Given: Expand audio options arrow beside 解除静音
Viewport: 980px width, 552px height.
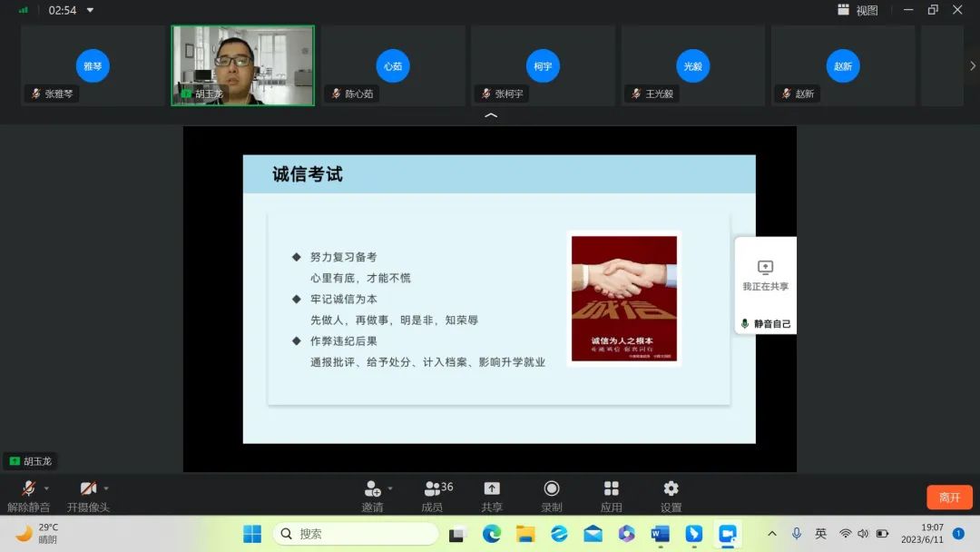Looking at the screenshot, I should (46, 488).
